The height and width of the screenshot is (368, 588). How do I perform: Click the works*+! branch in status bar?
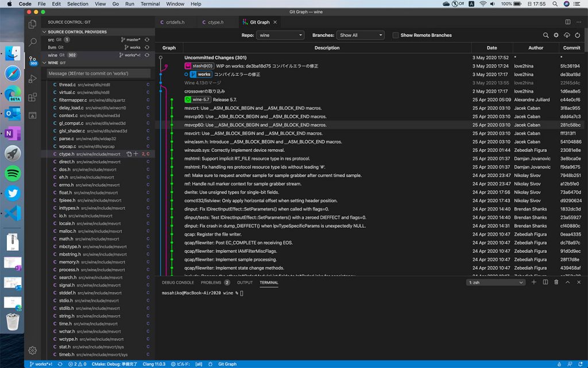pyautogui.click(x=41, y=364)
